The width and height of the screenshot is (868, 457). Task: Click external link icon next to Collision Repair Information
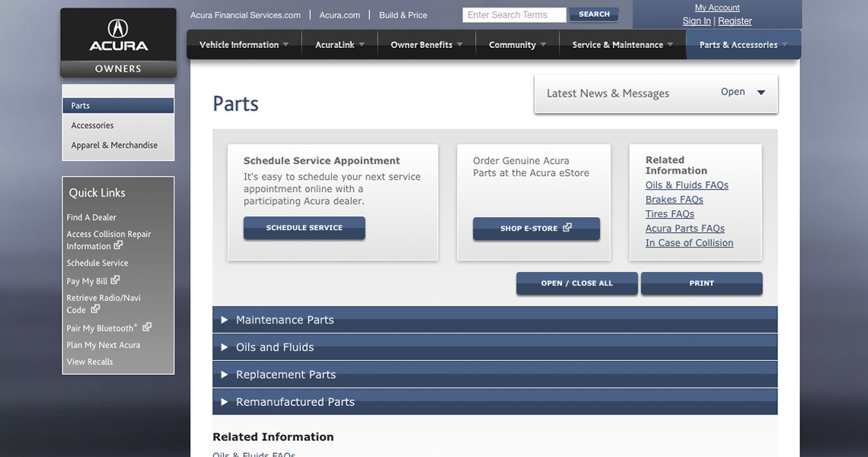119,245
